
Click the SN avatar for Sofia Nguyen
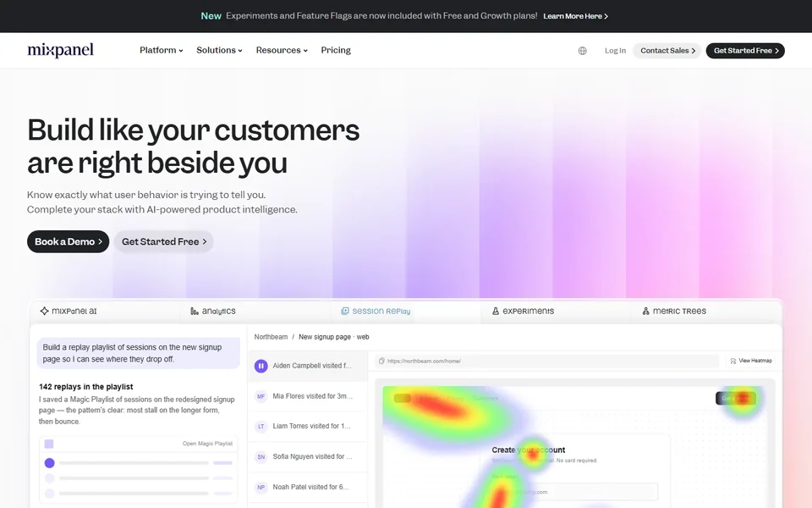(x=261, y=456)
